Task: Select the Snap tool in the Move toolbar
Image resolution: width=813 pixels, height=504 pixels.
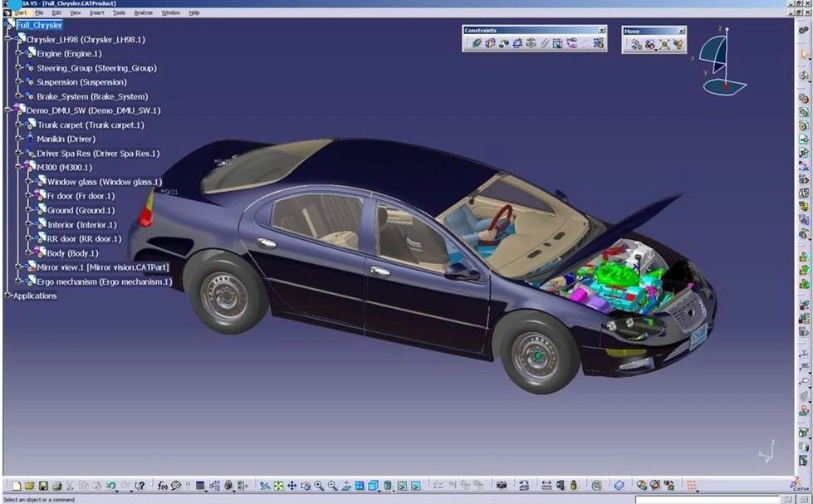Action: click(x=649, y=43)
